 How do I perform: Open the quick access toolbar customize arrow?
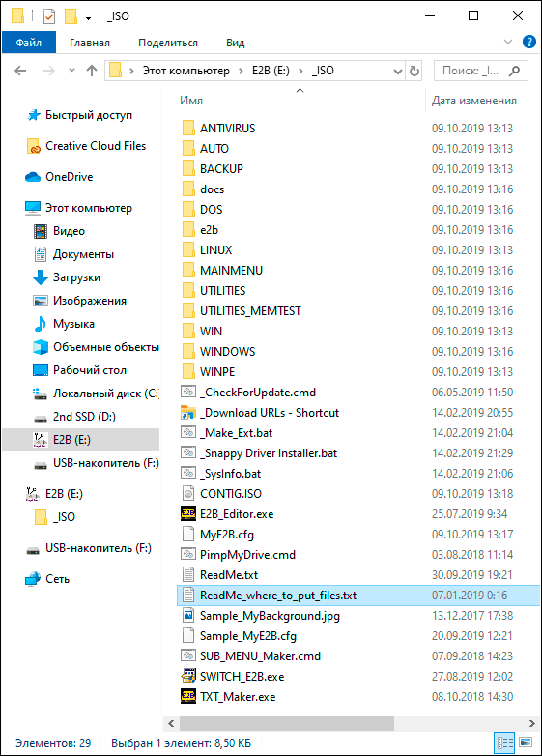pyautogui.click(x=88, y=17)
